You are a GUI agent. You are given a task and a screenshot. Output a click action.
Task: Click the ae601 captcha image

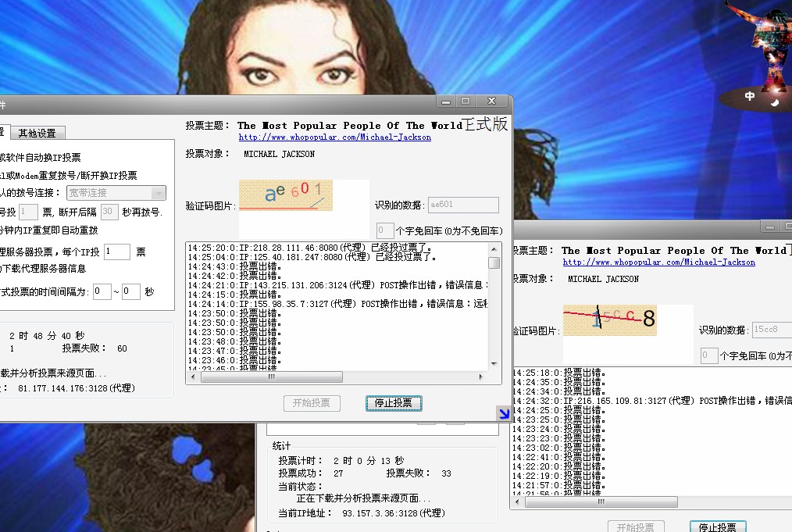pyautogui.click(x=285, y=195)
